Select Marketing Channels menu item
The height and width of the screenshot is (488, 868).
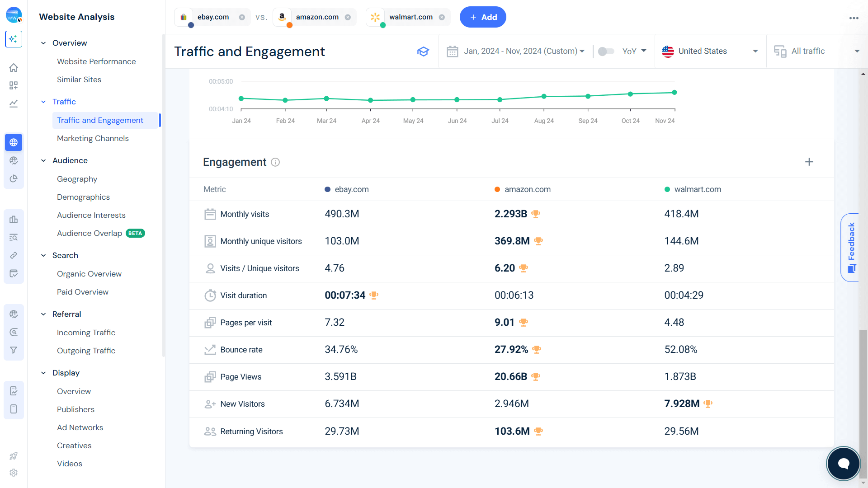point(92,138)
